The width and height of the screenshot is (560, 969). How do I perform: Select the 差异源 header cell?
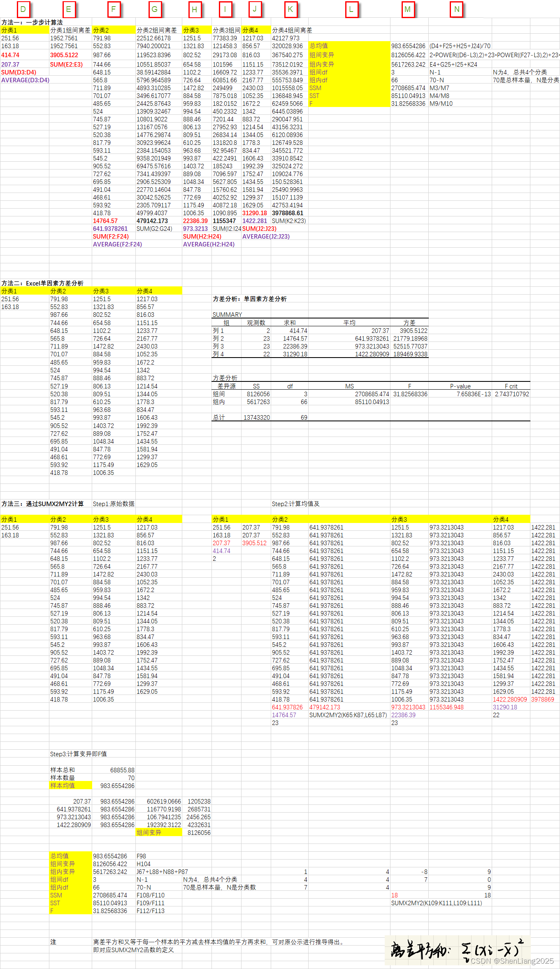click(226, 386)
